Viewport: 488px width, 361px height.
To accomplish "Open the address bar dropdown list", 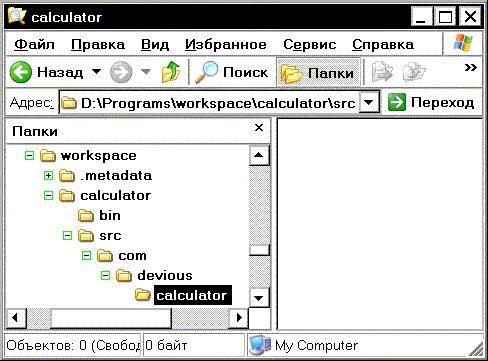I will click(369, 102).
